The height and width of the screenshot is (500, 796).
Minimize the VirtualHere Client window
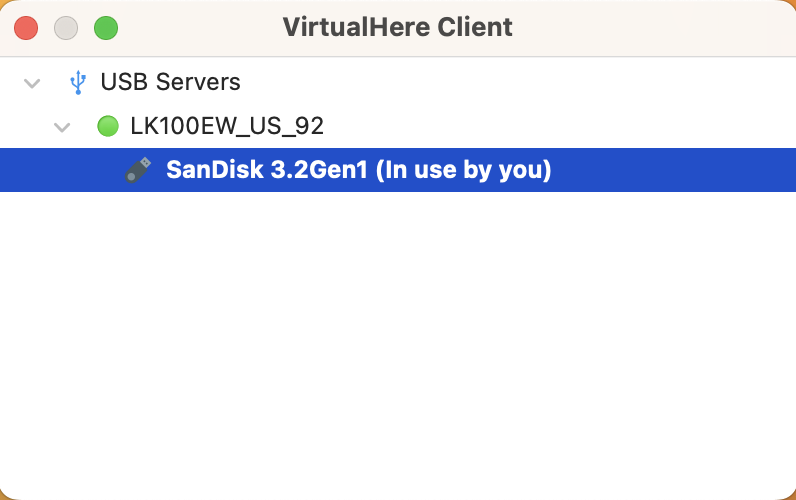point(66,28)
